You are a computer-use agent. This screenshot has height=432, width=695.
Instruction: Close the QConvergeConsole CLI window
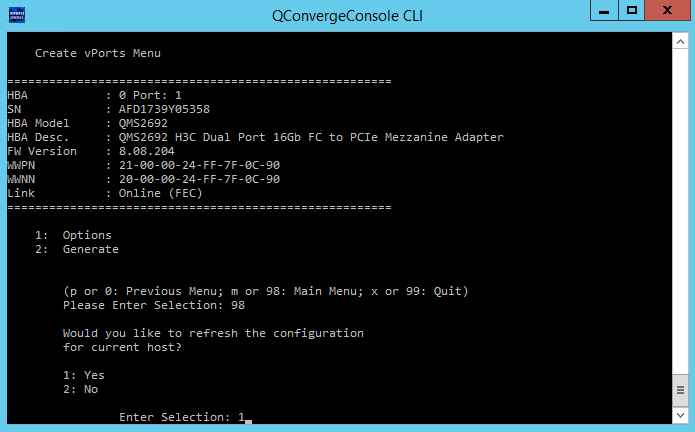point(667,11)
